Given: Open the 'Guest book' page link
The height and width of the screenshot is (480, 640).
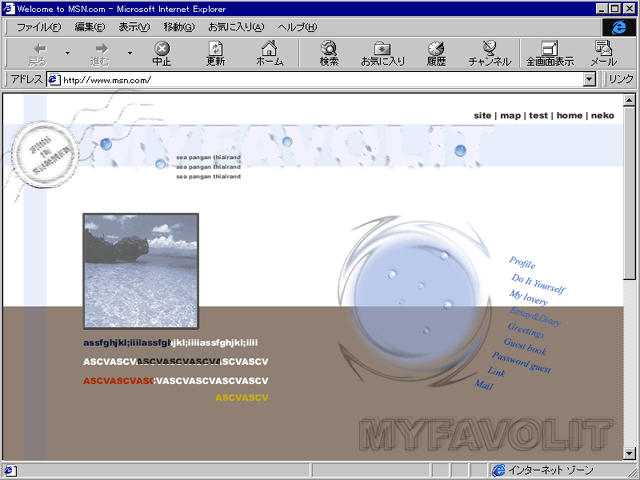Looking at the screenshot, I should [525, 349].
